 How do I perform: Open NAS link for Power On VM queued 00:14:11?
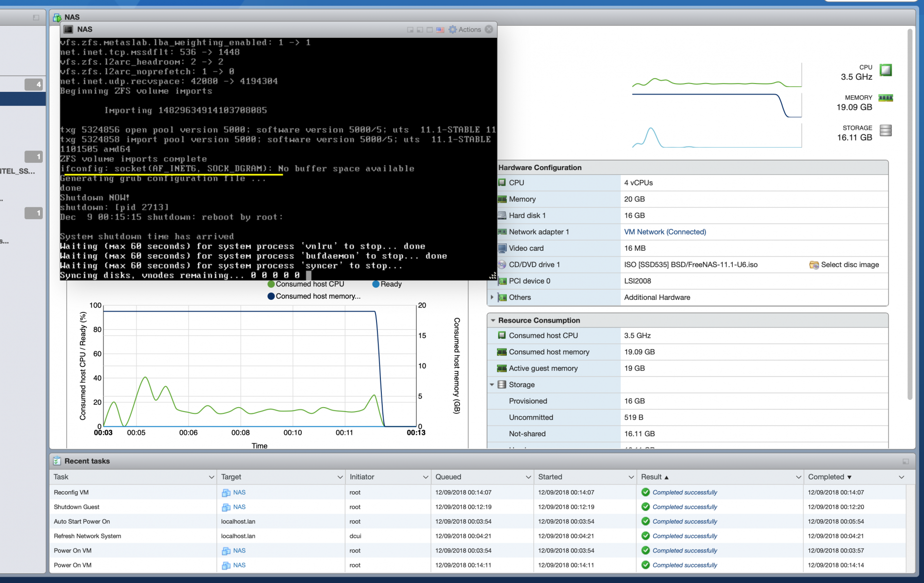(x=239, y=566)
